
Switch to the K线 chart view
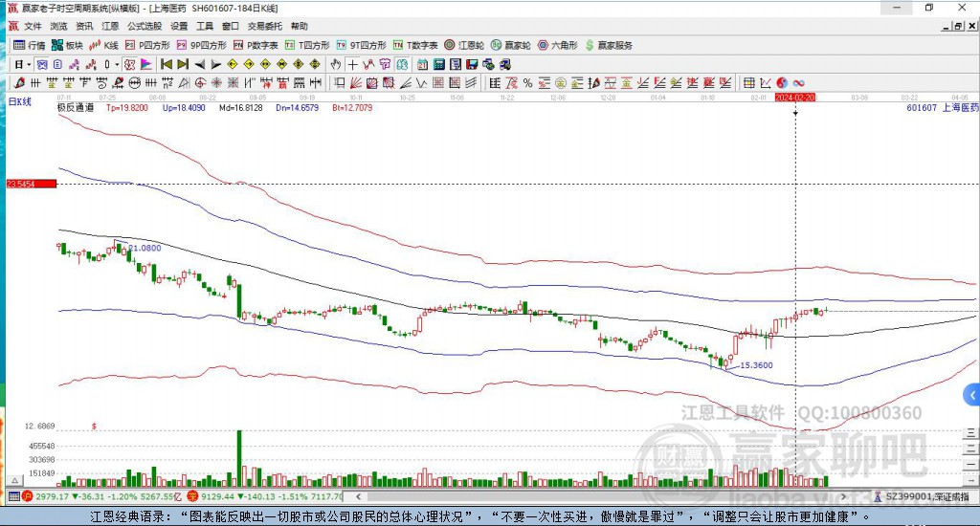tap(103, 45)
